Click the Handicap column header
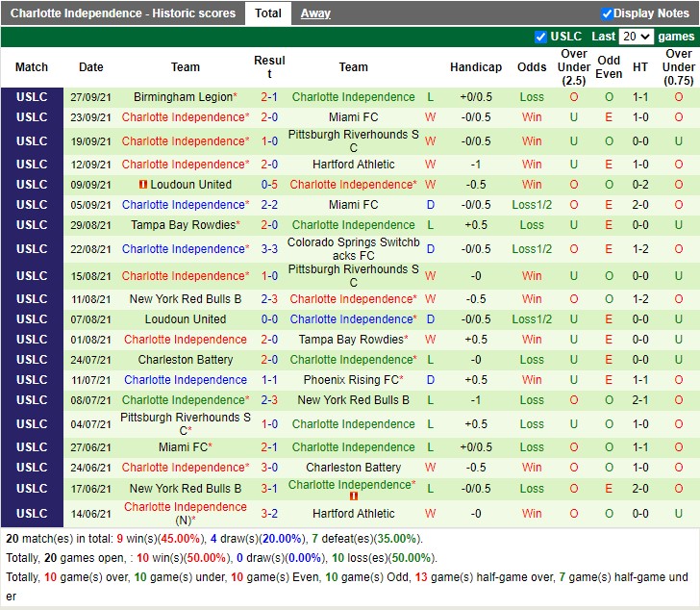The image size is (700, 610). point(475,67)
